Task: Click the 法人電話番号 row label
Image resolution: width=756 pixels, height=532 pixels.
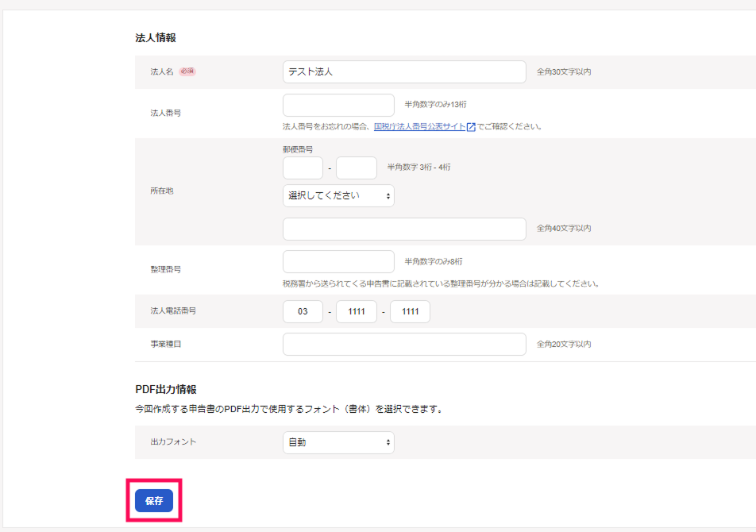Action: (173, 310)
